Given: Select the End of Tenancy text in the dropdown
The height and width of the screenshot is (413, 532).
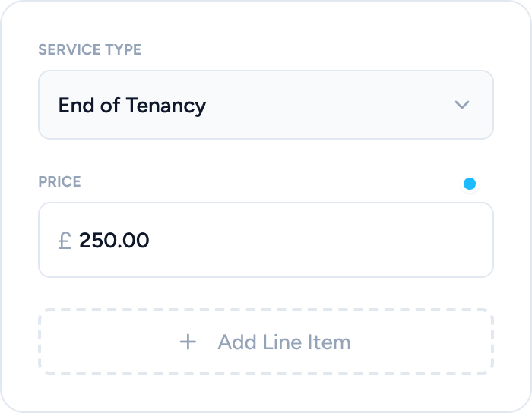Looking at the screenshot, I should (131, 105).
